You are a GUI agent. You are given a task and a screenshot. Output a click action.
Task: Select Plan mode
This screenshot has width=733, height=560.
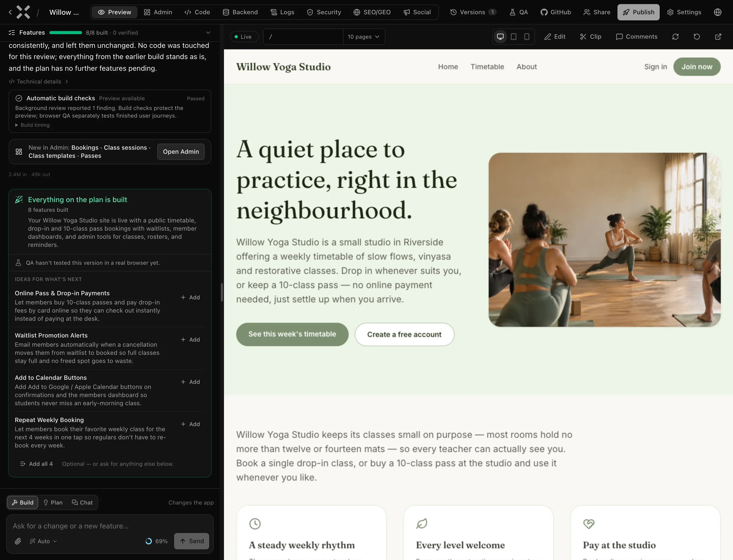pyautogui.click(x=53, y=502)
